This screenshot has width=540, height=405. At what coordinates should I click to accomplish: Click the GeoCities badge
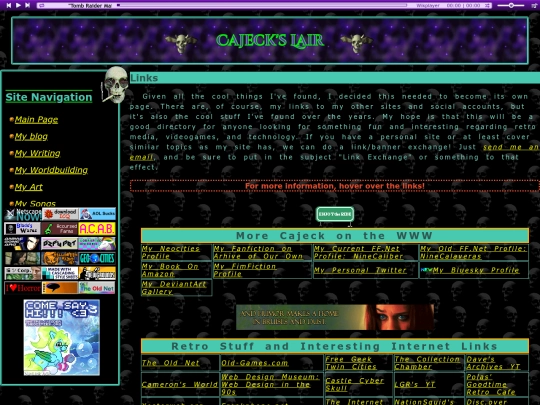pos(97,258)
